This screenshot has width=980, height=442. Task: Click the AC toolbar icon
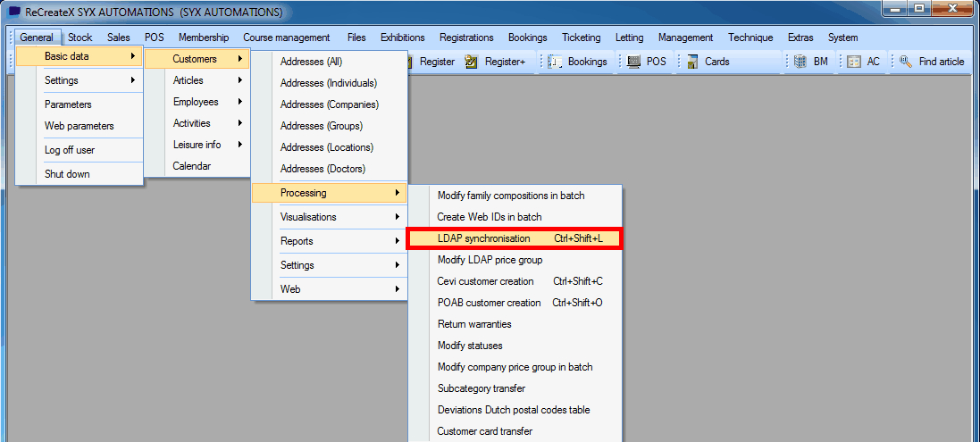tap(854, 62)
